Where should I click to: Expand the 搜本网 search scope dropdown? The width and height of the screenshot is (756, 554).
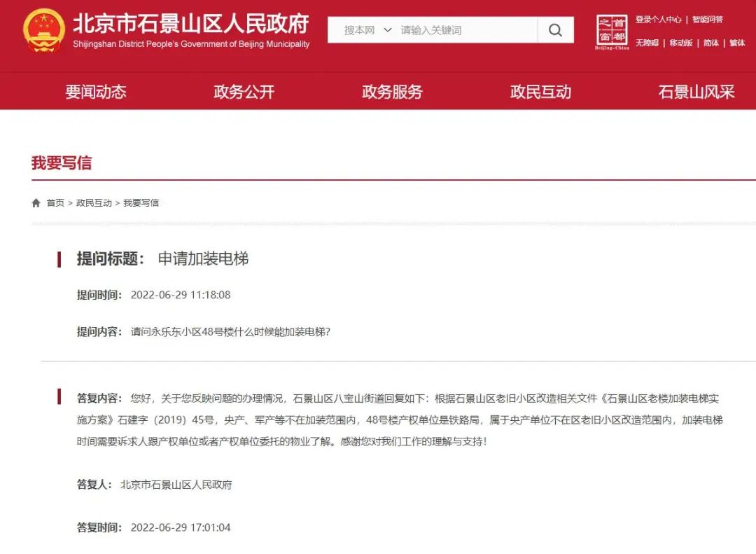pos(367,30)
